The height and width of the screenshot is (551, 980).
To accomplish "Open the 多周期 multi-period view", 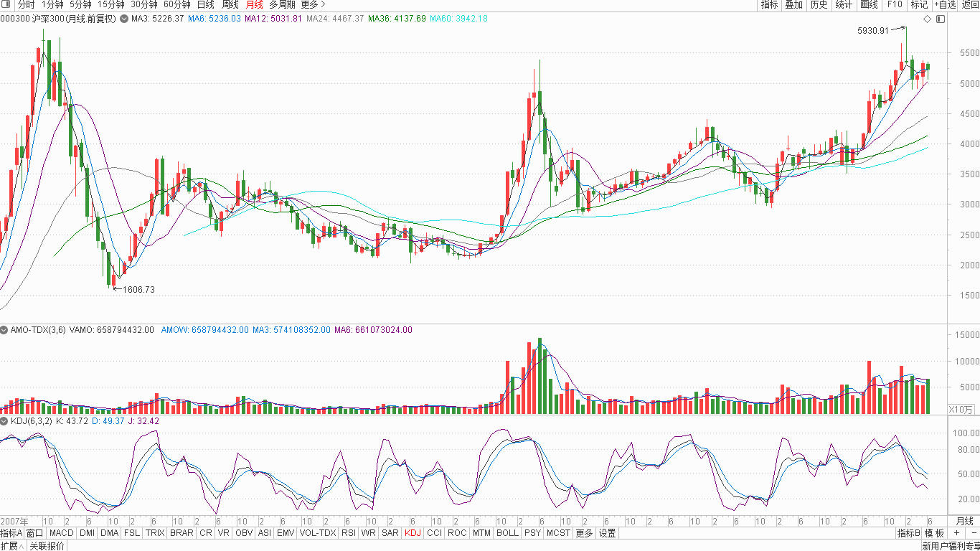I will click(282, 4).
